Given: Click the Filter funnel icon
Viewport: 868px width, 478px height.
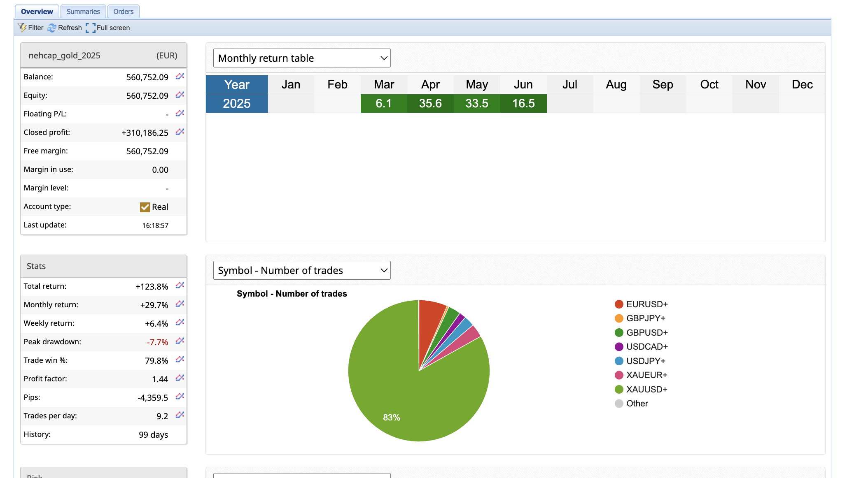Looking at the screenshot, I should [22, 28].
